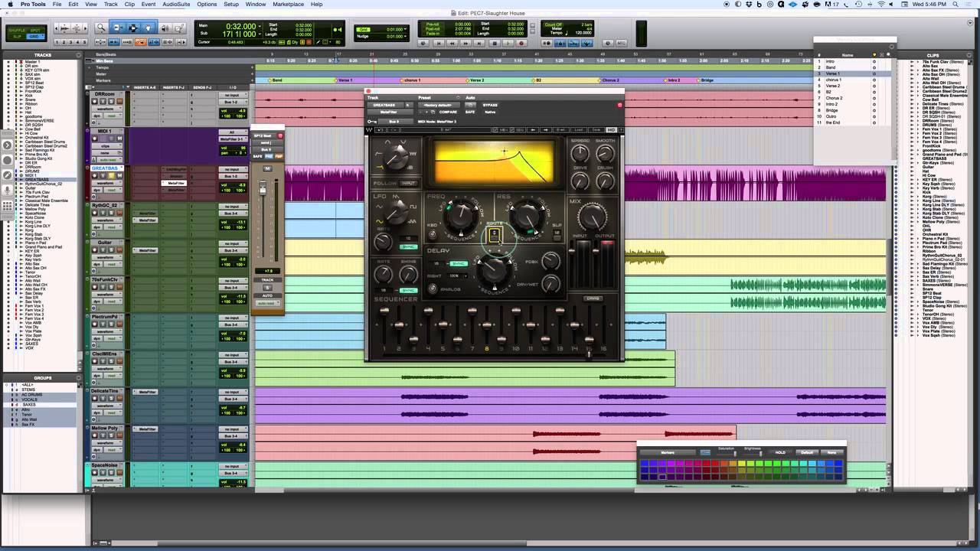This screenshot has width=980, height=551.
Task: Click the DRAG button above sequencer
Action: [593, 298]
